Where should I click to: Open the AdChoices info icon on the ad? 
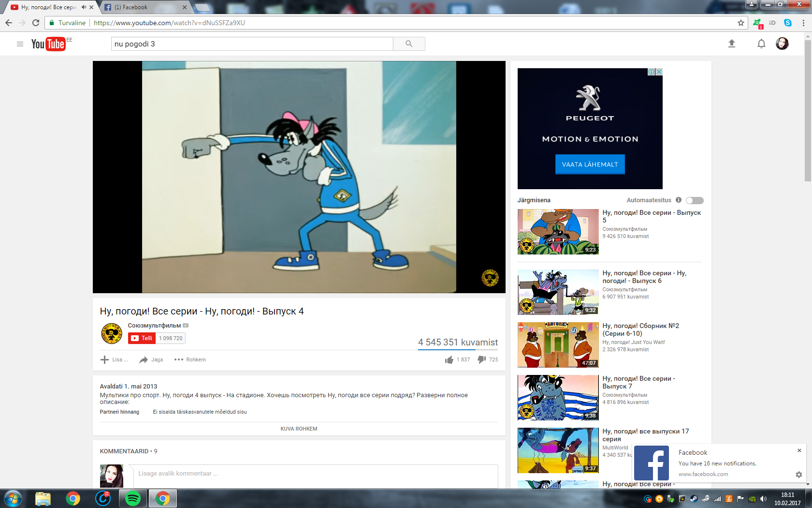coord(652,72)
